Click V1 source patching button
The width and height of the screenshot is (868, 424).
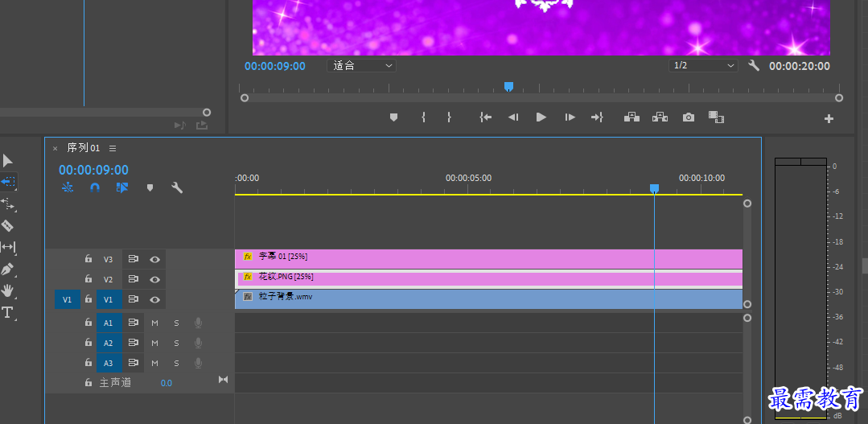(67, 299)
